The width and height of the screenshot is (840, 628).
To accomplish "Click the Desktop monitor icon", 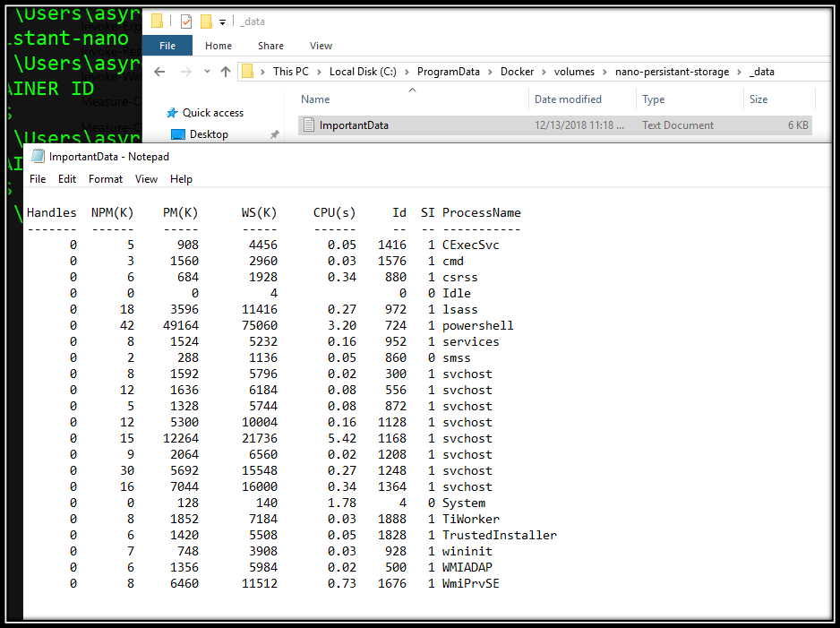I will [178, 134].
